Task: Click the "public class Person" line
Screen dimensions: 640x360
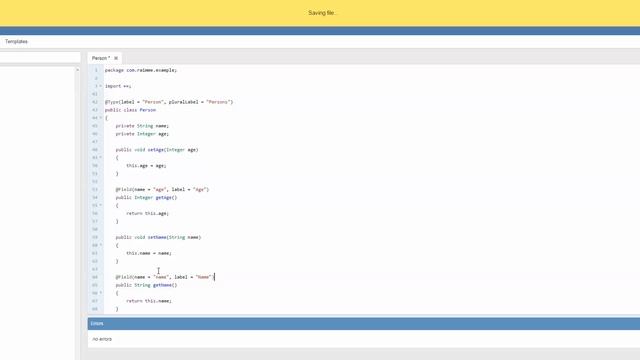Action: coord(130,110)
